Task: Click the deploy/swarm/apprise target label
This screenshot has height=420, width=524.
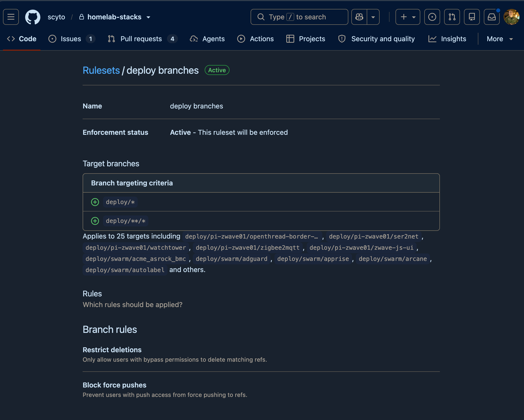Action: (x=313, y=259)
